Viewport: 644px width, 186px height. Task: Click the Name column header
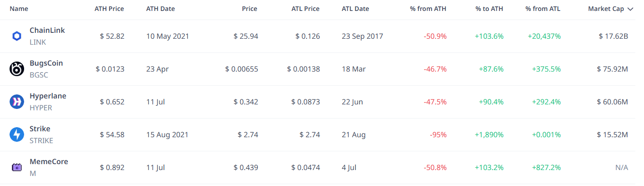click(x=19, y=9)
